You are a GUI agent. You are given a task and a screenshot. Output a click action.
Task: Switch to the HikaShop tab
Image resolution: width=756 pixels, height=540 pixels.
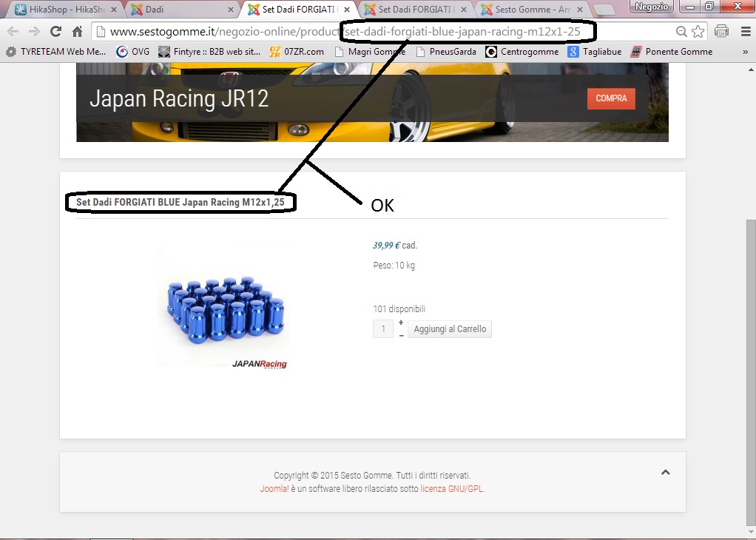pos(66,9)
